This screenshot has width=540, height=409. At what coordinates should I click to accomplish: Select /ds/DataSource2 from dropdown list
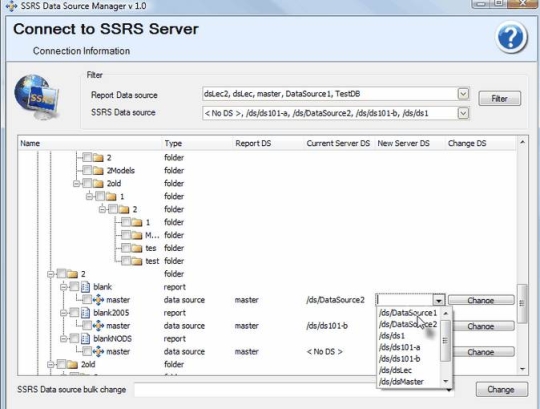408,324
